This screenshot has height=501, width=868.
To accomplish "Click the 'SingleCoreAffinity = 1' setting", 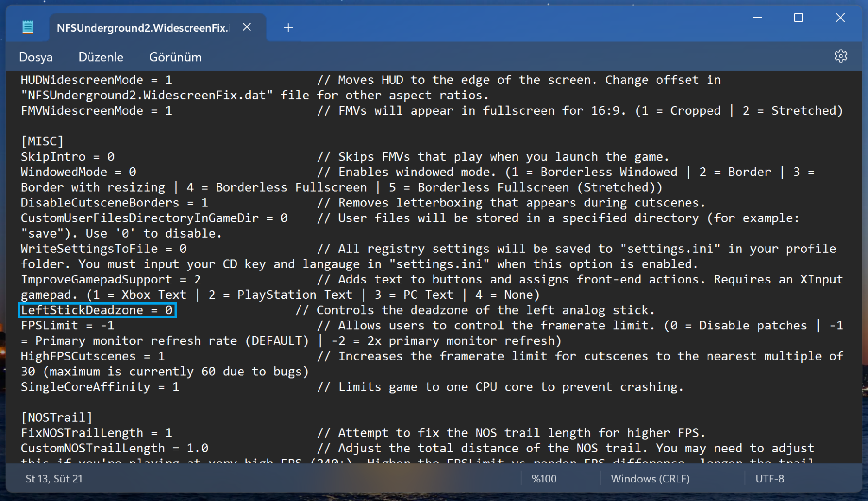I will pyautogui.click(x=100, y=386).
